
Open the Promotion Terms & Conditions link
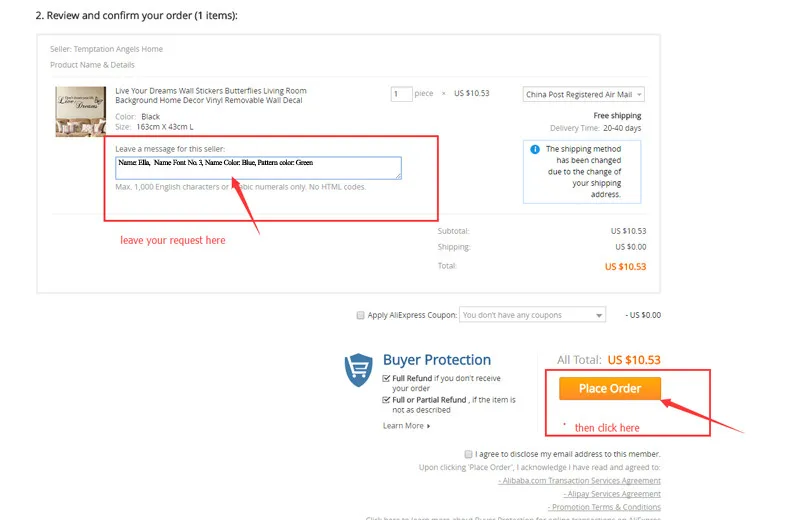[x=605, y=507]
